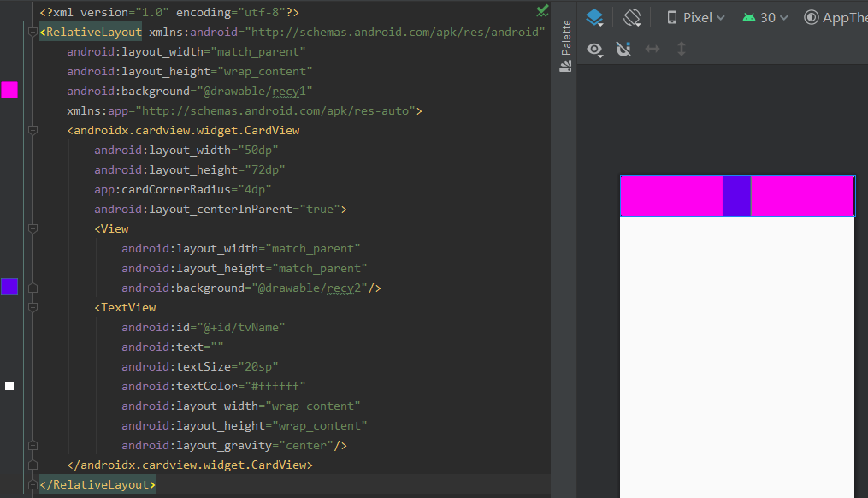Click the @drawable/recy1 reference
868x498 pixels.
tap(255, 92)
